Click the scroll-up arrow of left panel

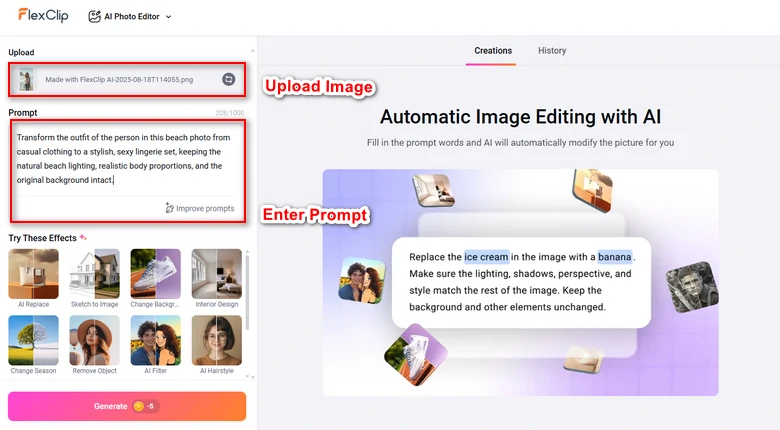tap(253, 50)
